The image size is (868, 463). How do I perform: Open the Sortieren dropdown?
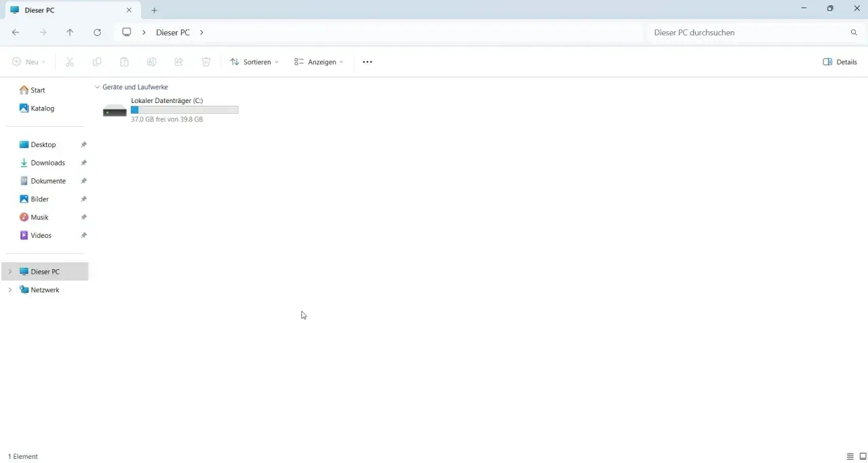(254, 62)
